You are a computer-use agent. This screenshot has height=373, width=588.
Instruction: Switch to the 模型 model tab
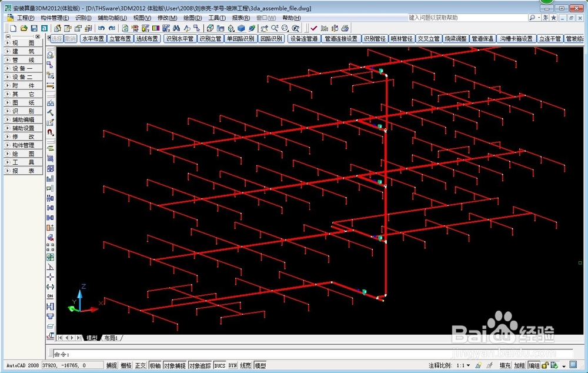pos(92,338)
